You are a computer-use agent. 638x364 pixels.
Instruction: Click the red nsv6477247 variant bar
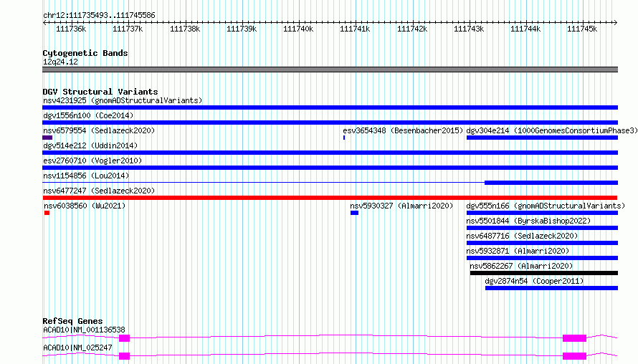330,198
